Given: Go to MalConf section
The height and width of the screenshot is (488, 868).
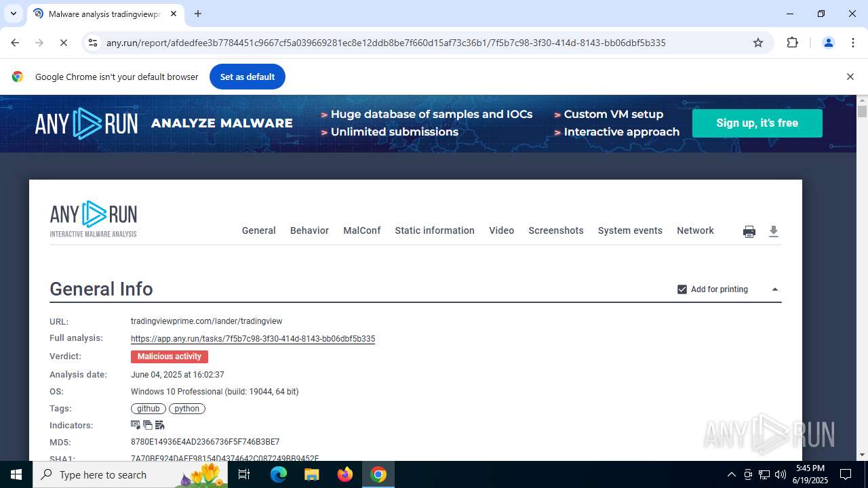Looking at the screenshot, I should pyautogui.click(x=362, y=230).
